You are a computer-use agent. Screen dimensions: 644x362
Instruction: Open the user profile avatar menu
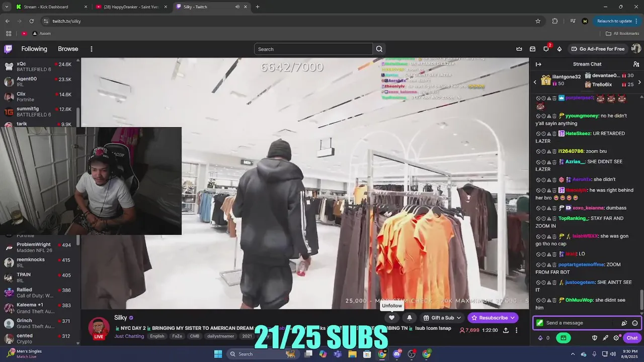point(636,49)
